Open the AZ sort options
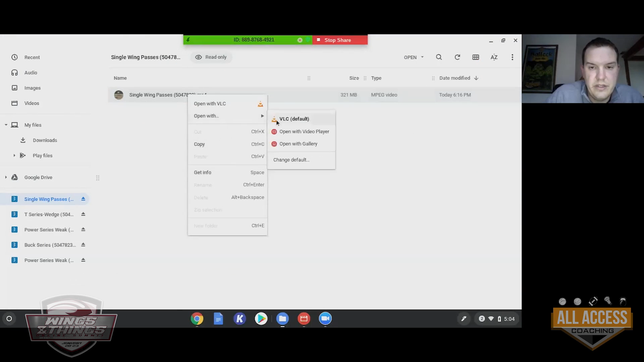This screenshot has height=362, width=644. pos(494,57)
